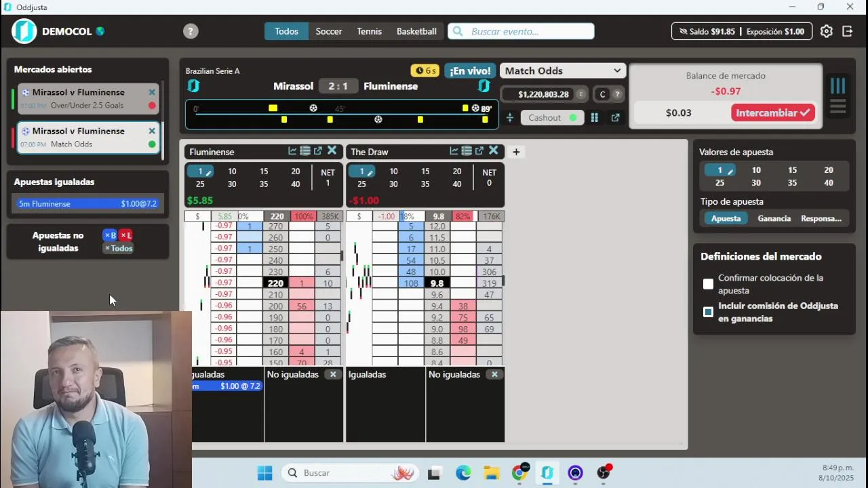868x488 pixels.
Task: Open the Match Odds market dropdown
Action: (562, 70)
